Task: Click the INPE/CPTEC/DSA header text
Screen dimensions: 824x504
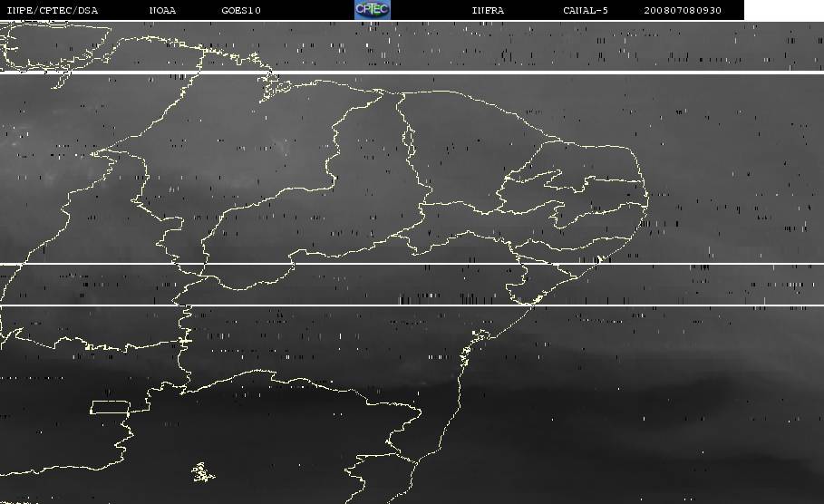Action: click(53, 10)
